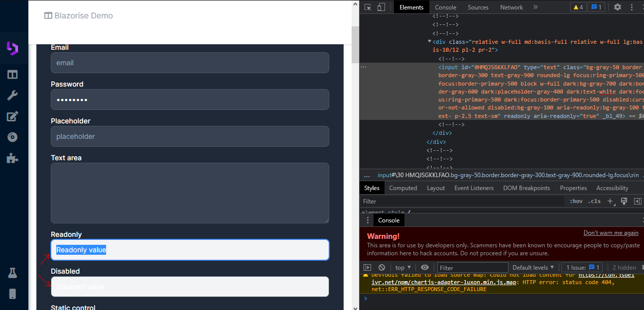
Task: Toggle :hov element state pane
Action: pyautogui.click(x=576, y=201)
